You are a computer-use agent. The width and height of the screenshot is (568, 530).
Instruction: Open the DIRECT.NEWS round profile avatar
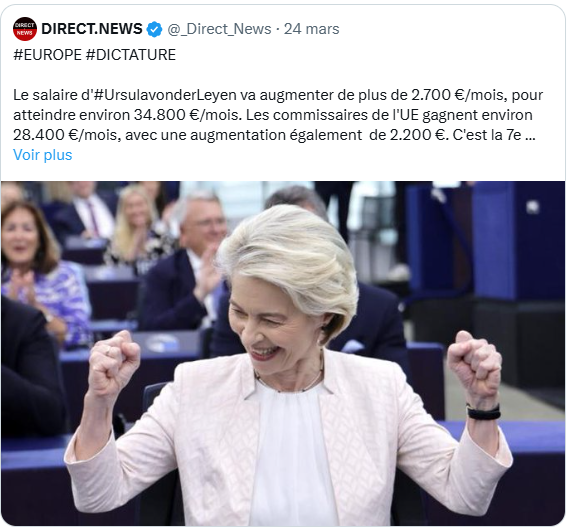coord(25,29)
